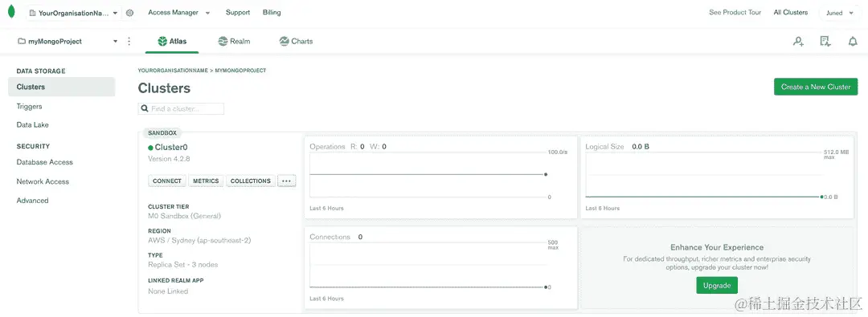Click the M0 Sandbox (General) tier text
Image resolution: width=868 pixels, height=317 pixels.
184,217
